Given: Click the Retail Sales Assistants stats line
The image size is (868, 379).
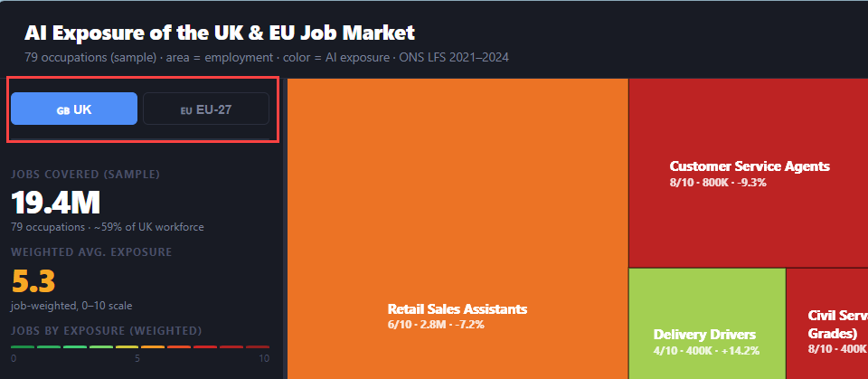Looking at the screenshot, I should pyautogui.click(x=436, y=324).
